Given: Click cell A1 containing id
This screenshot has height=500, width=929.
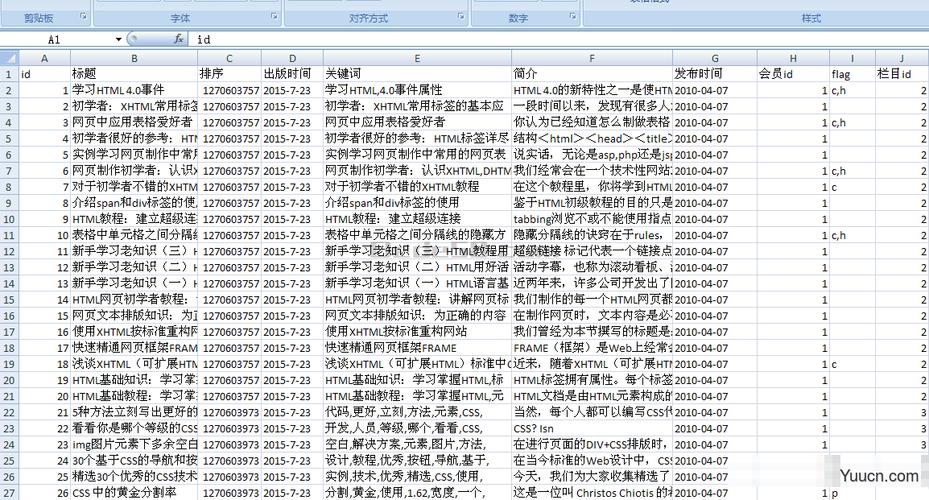Looking at the screenshot, I should (x=44, y=74).
